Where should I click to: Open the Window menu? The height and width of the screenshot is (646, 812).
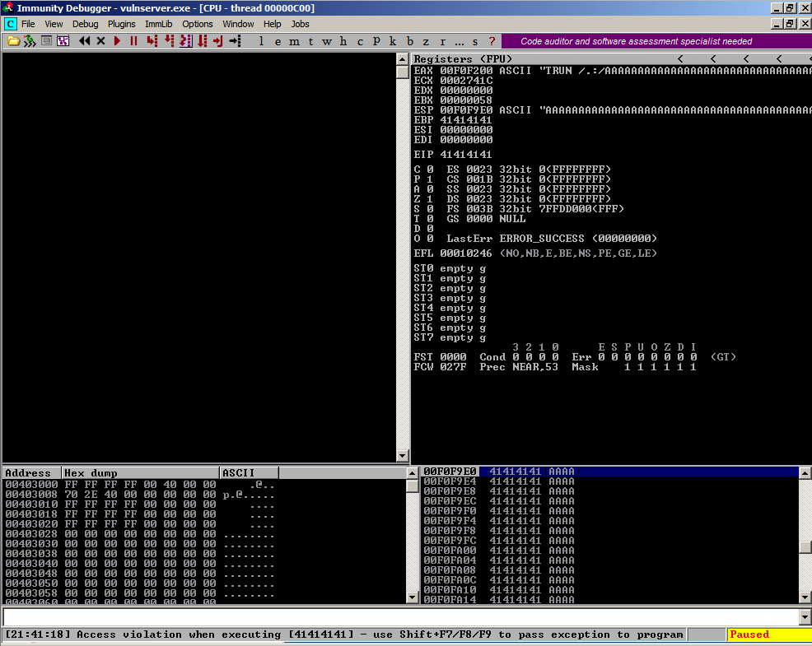tap(238, 24)
